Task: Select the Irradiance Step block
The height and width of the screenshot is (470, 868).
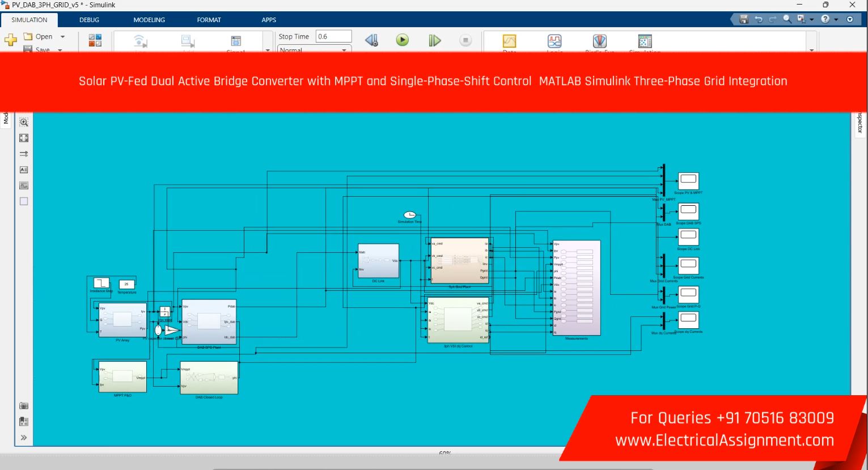Action: pos(101,283)
